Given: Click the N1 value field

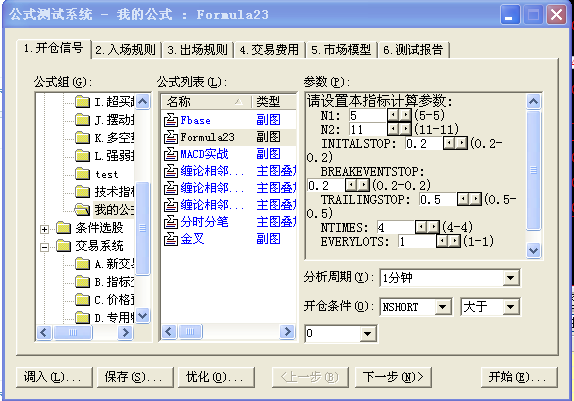Looking at the screenshot, I should [368, 115].
